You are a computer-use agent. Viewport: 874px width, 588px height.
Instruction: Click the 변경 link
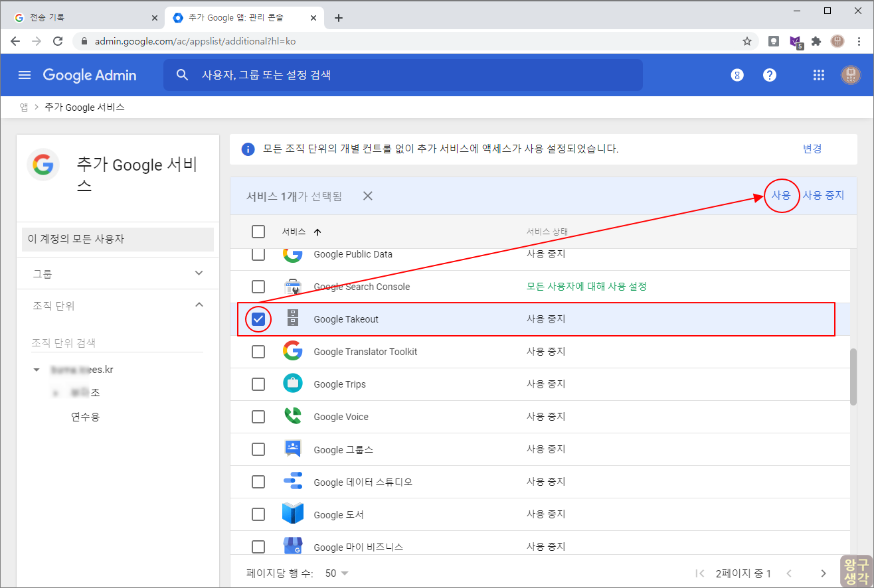coord(812,149)
